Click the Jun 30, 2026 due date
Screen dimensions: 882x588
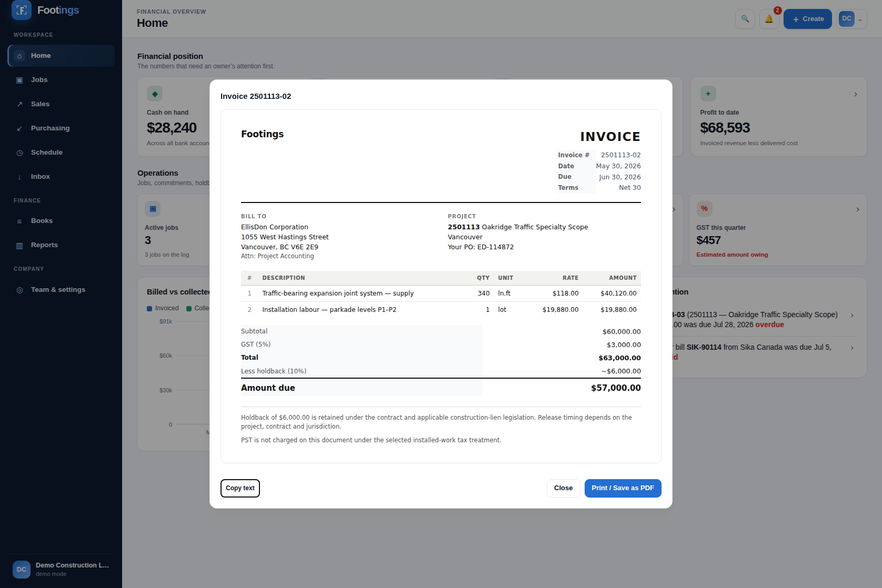[x=619, y=177]
